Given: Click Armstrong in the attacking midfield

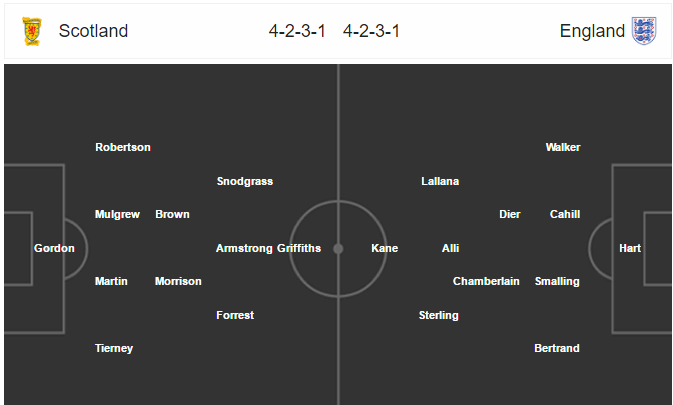Looking at the screenshot, I should (x=244, y=248).
